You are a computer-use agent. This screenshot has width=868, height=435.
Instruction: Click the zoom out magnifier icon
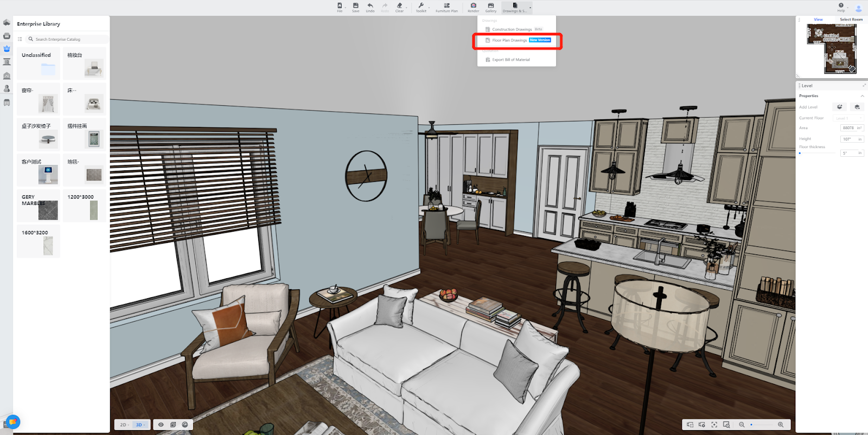tap(742, 425)
